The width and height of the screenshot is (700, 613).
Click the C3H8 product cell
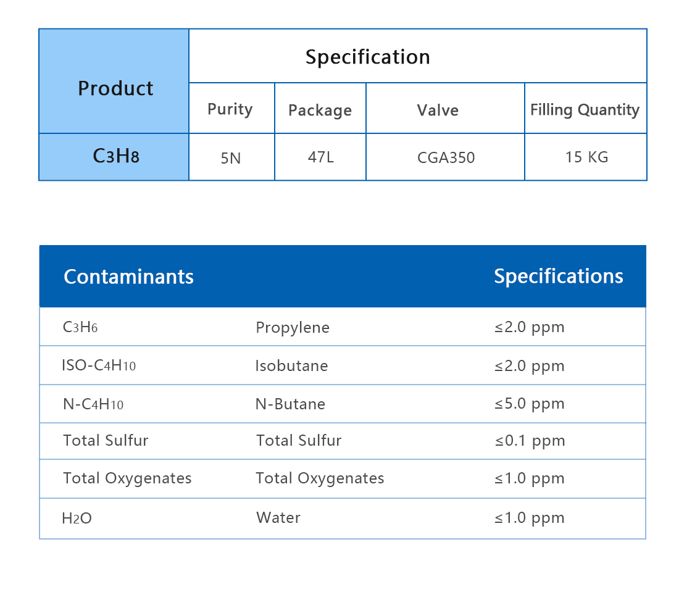point(115,156)
